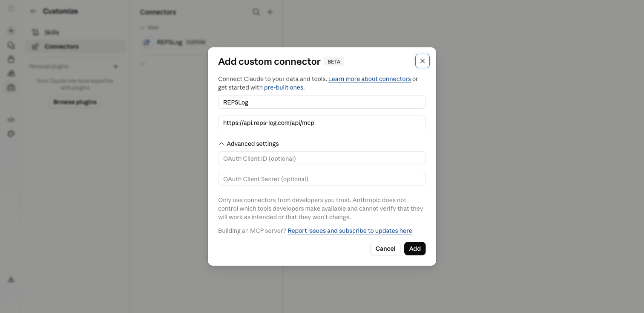Focus the OAuth Client Secret field
644x313 pixels.
click(x=322, y=179)
